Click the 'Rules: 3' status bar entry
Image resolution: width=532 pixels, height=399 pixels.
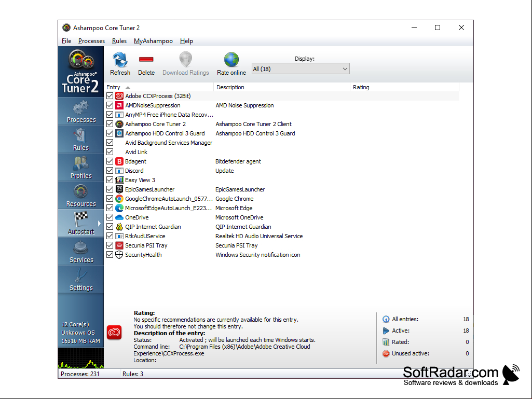[x=133, y=374]
